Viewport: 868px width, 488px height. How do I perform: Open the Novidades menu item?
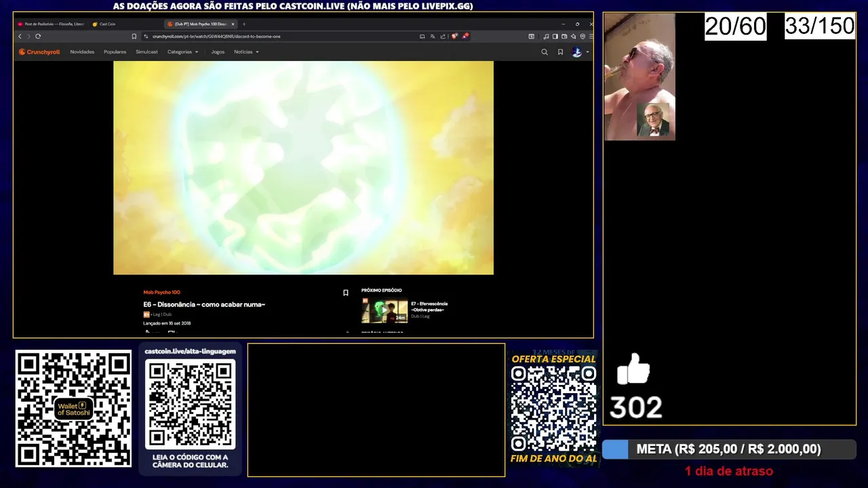point(82,52)
